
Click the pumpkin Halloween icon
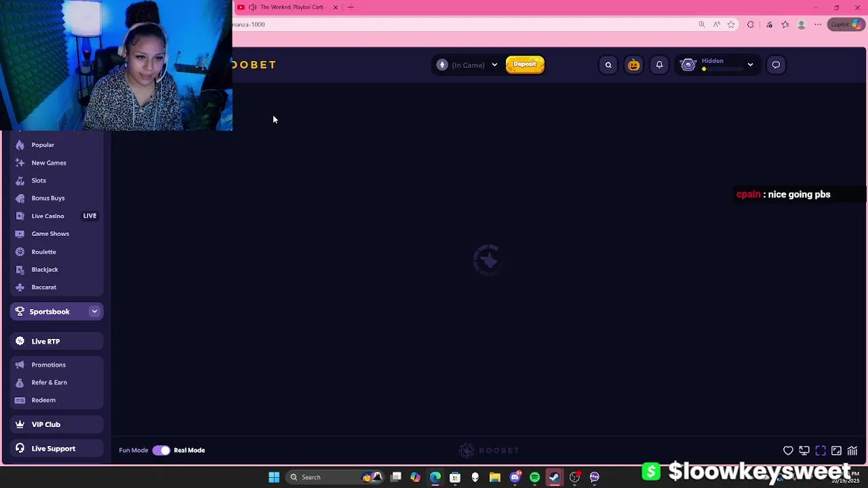tap(633, 65)
